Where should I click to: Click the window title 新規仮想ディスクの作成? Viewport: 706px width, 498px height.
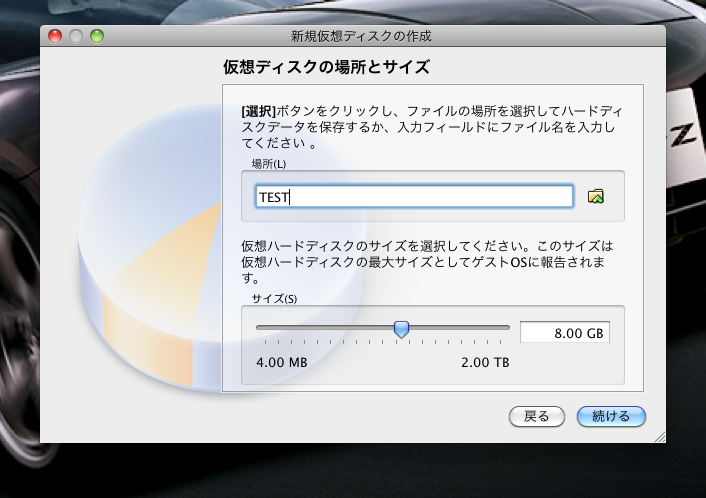coord(361,36)
